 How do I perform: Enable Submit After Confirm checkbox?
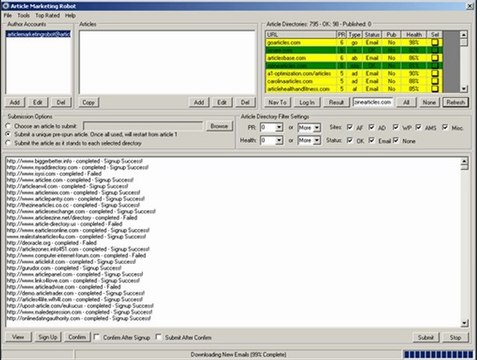coord(159,337)
